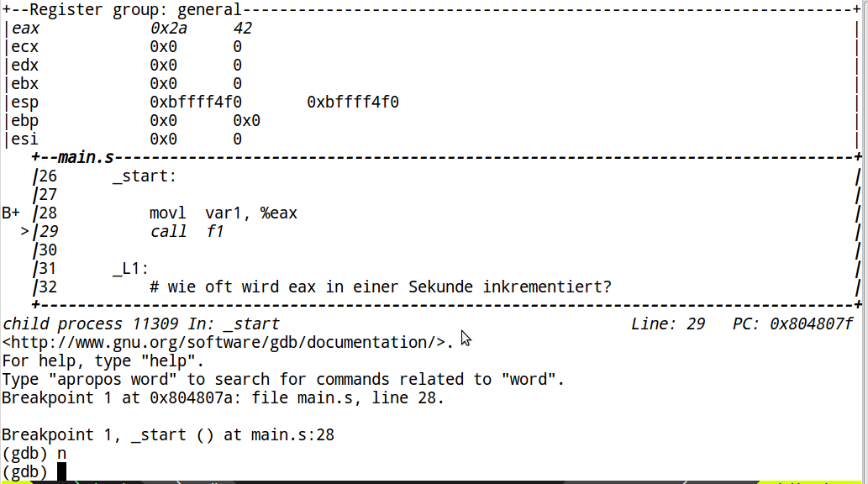Click the eax decimal value 42
Screen dimensions: 868x484
pyautogui.click(x=243, y=29)
